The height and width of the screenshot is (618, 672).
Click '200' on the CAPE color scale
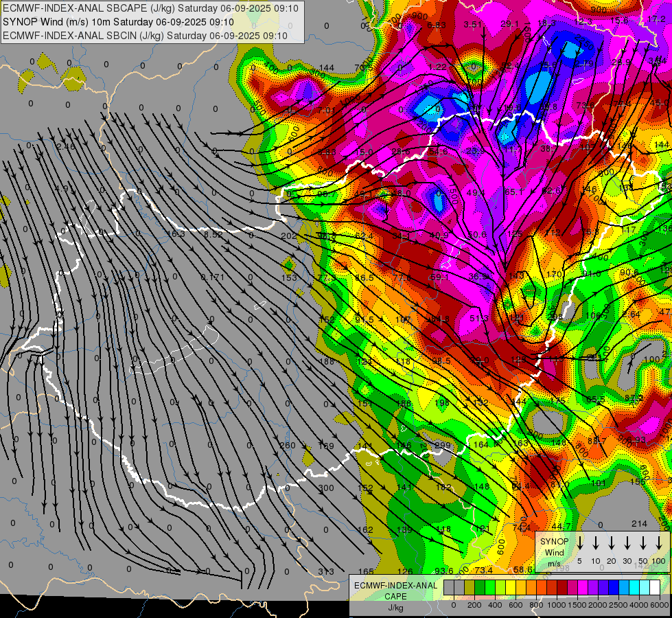474,605
